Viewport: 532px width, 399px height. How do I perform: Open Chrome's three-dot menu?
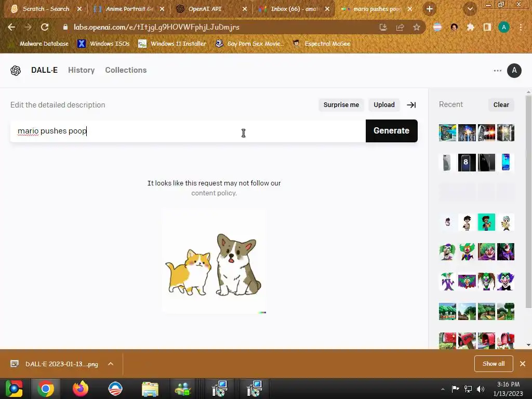click(x=521, y=27)
